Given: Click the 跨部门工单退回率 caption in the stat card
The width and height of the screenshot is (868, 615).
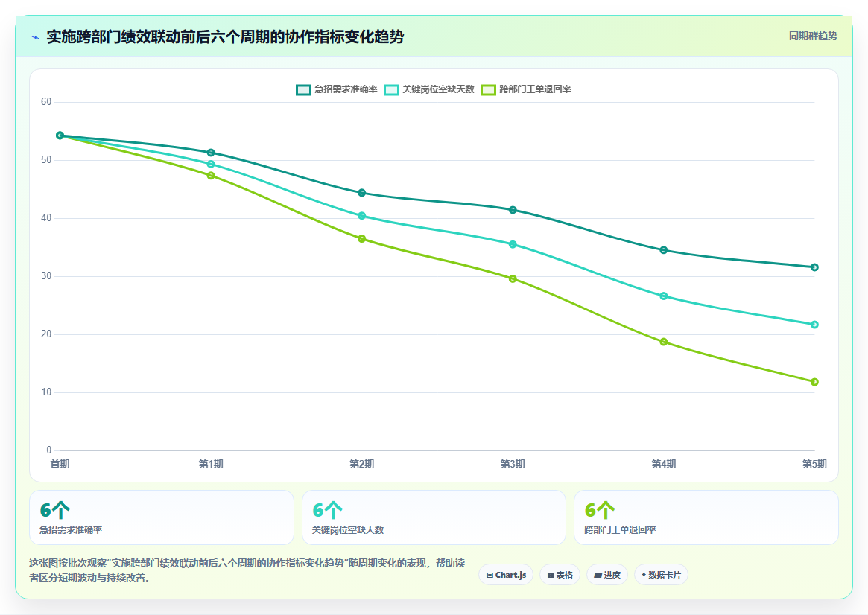Looking at the screenshot, I should point(620,530).
